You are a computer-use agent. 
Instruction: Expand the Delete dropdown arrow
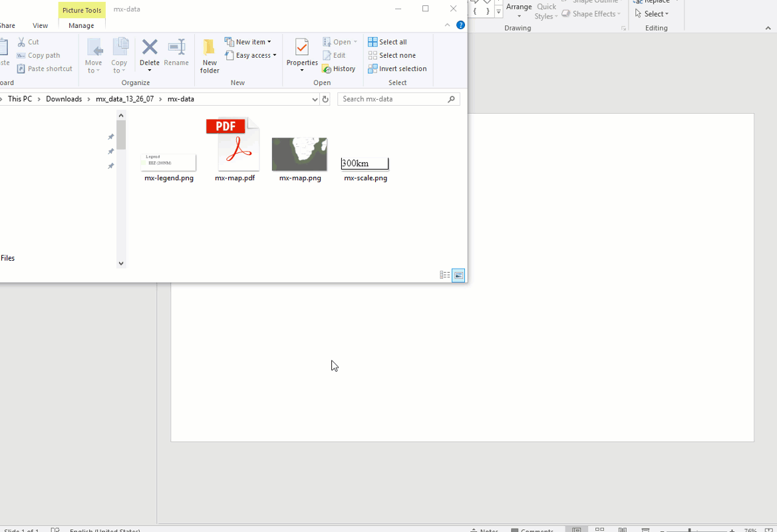pyautogui.click(x=150, y=70)
